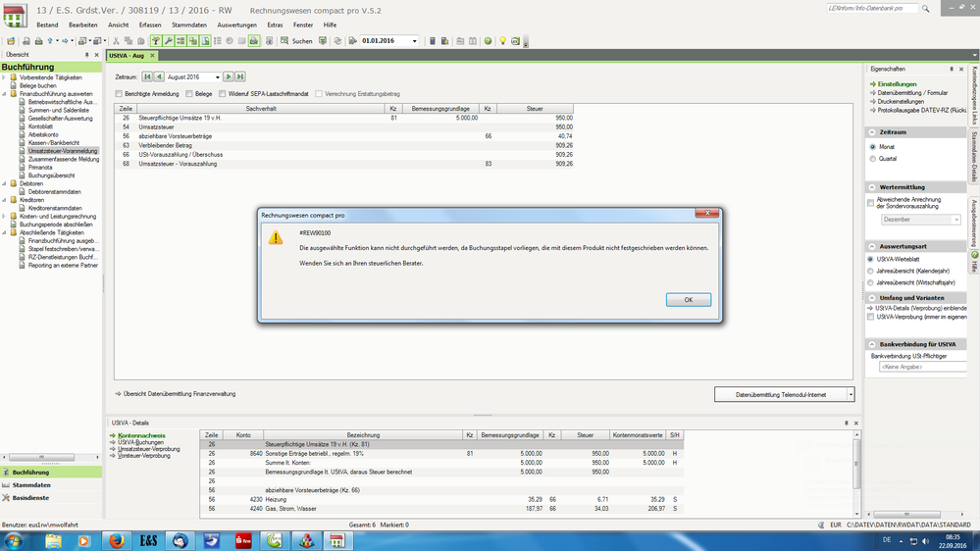Open the Auswertungen menu
The width and height of the screenshot is (980, 551).
click(x=237, y=24)
